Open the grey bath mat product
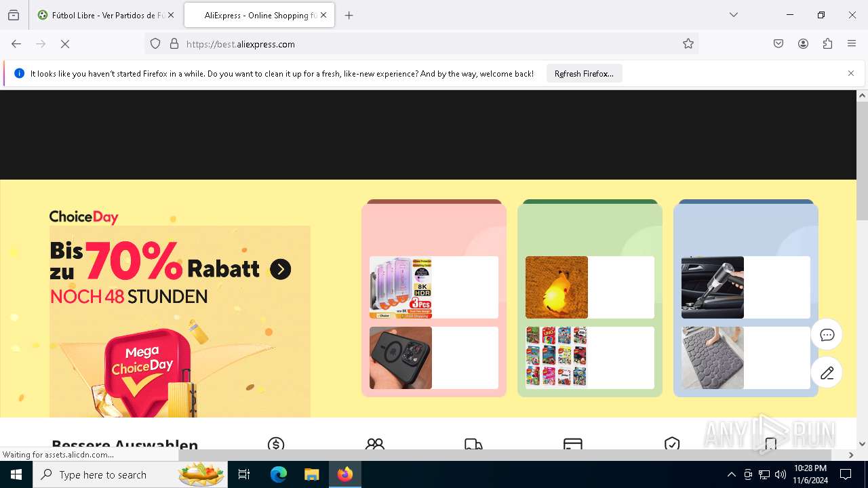Screen dimensions: 868x488 pyautogui.click(x=713, y=358)
